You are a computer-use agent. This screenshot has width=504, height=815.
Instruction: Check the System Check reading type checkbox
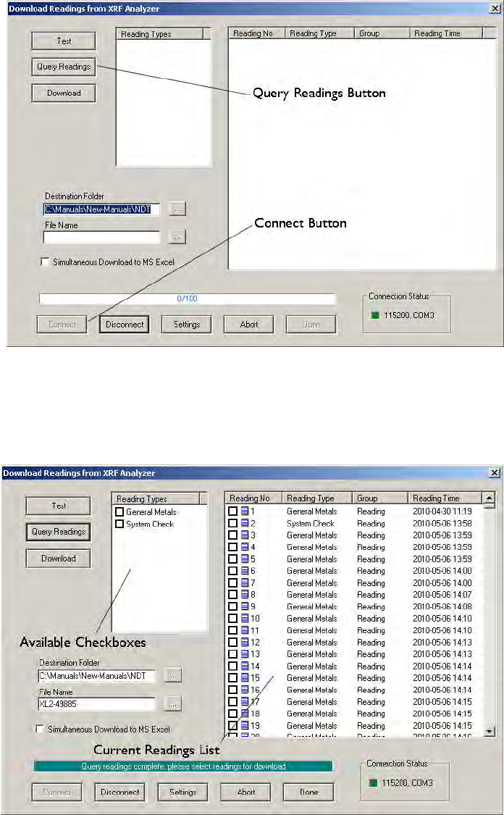click(x=119, y=524)
